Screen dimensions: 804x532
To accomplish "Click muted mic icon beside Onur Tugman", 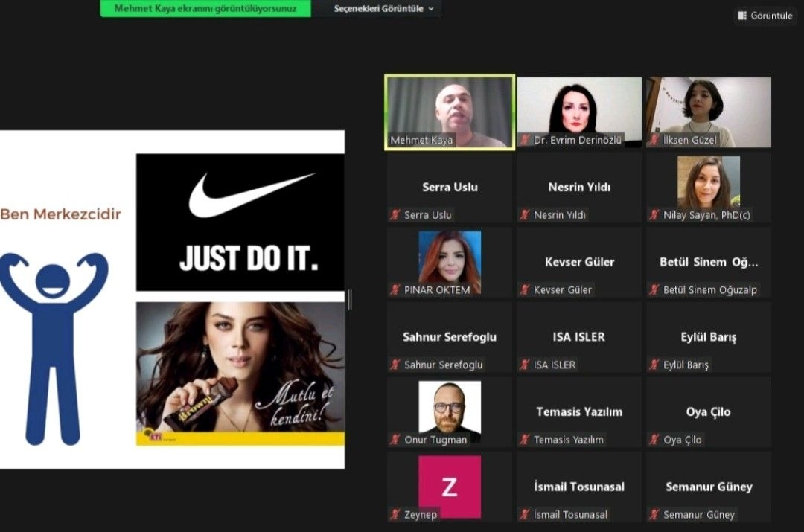I will click(395, 439).
